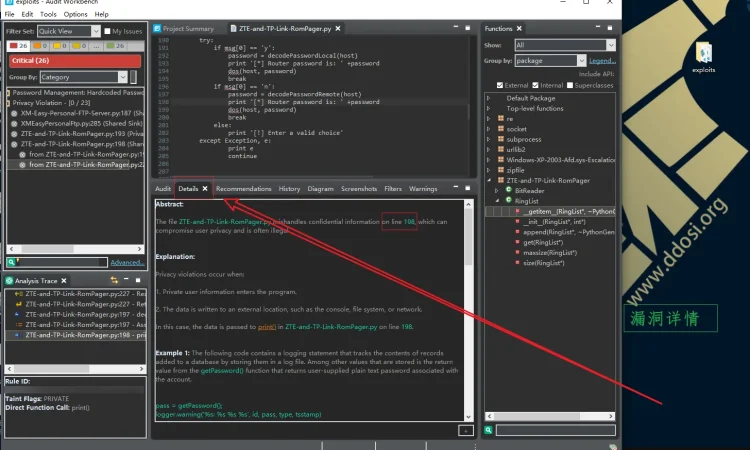The height and width of the screenshot is (450, 750).
Task: Switch to the Recommendations tab
Action: pyautogui.click(x=243, y=189)
